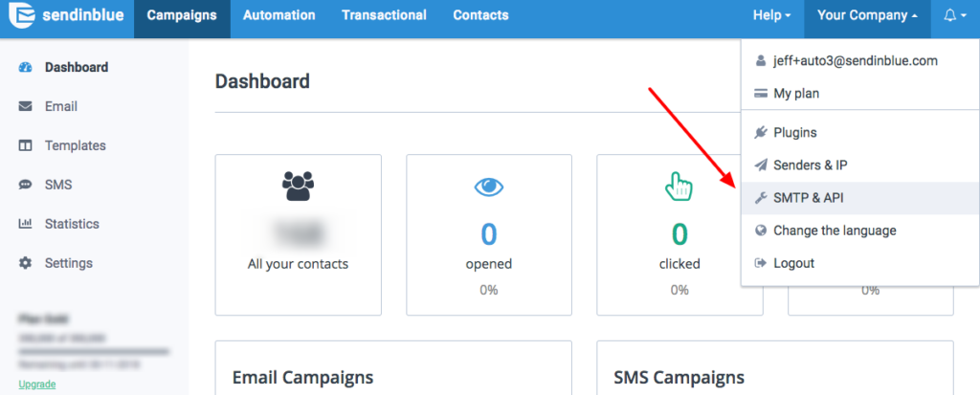Switch to the Transactional tab

click(x=384, y=15)
